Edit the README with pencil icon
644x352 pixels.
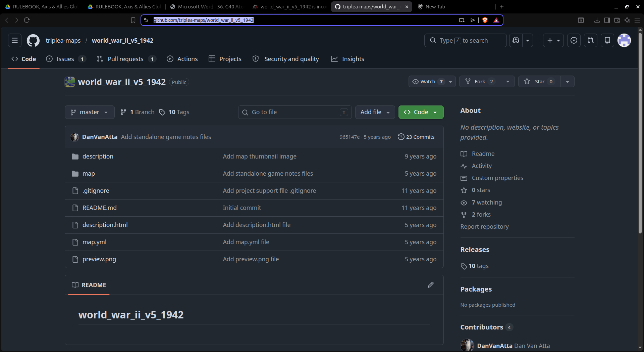[x=431, y=285]
